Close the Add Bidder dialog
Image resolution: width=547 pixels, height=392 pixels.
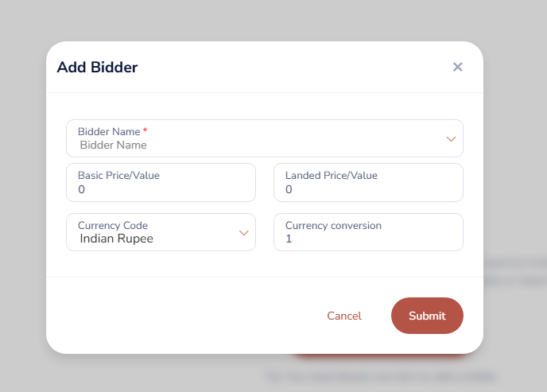coord(457,67)
